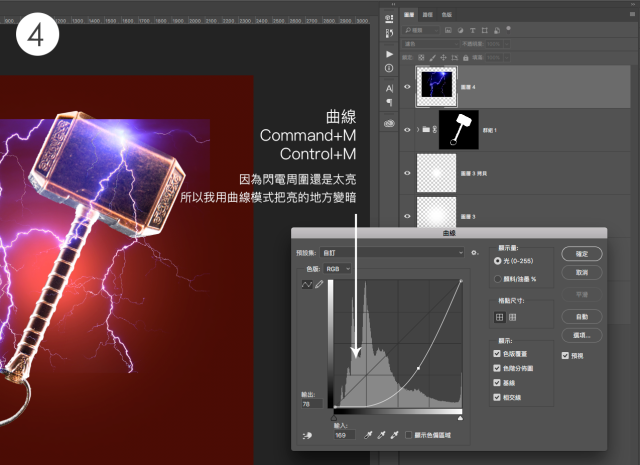This screenshot has width=640, height=465.
Task: Switch to the 路徑 paths tab
Action: 428,16
